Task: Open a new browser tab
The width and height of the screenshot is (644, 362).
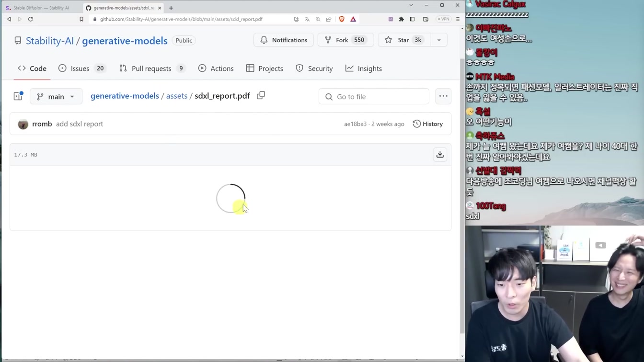Action: [x=171, y=8]
